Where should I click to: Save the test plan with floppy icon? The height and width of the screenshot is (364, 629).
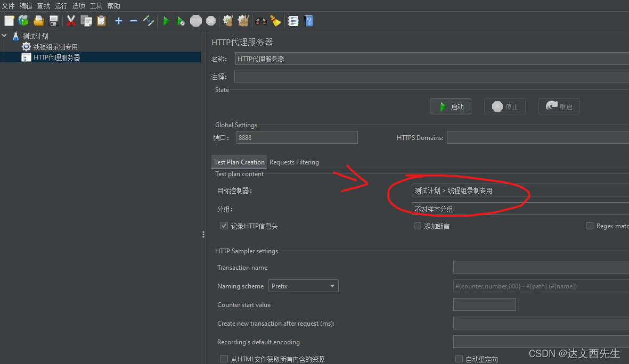coord(54,21)
